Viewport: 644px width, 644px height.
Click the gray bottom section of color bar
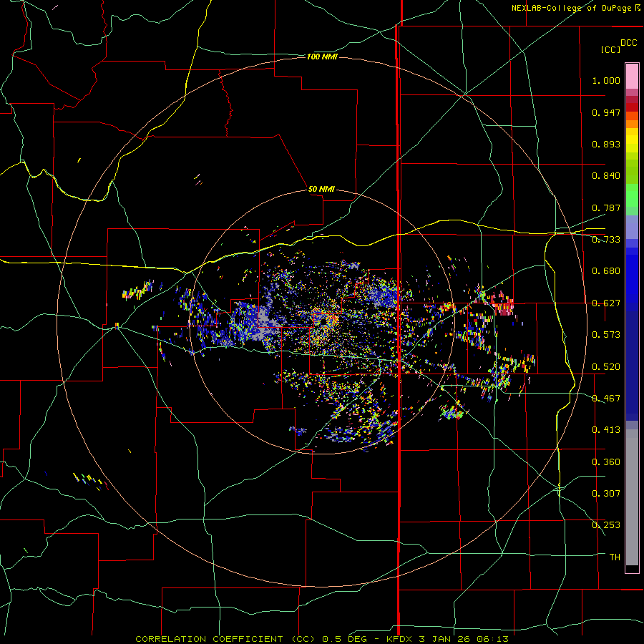pyautogui.click(x=632, y=497)
